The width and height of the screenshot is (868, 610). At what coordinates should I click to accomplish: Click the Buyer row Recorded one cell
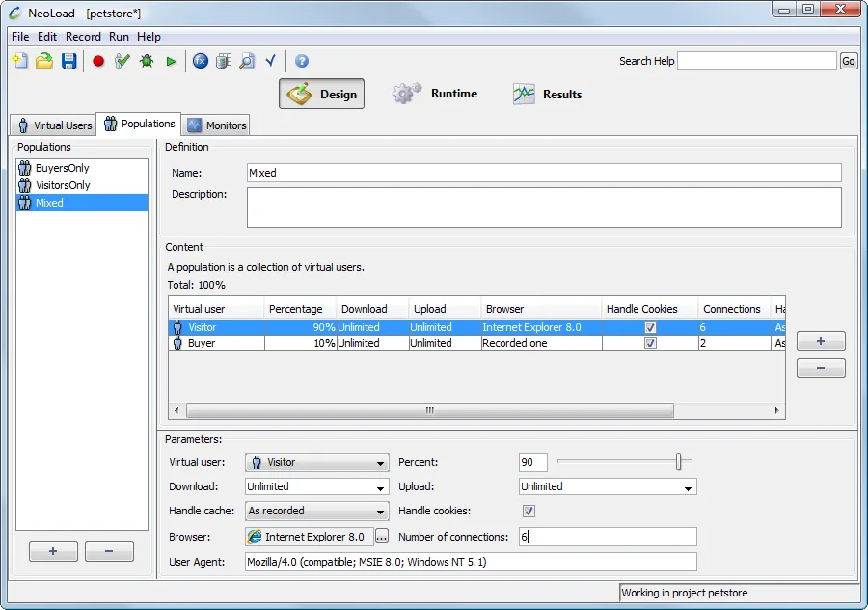541,343
